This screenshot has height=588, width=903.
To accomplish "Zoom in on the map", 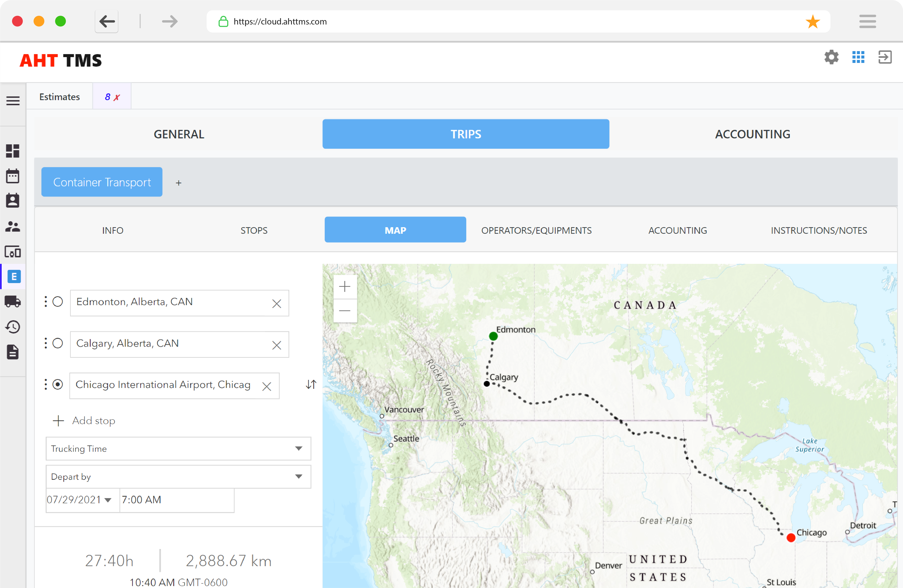I will click(345, 287).
